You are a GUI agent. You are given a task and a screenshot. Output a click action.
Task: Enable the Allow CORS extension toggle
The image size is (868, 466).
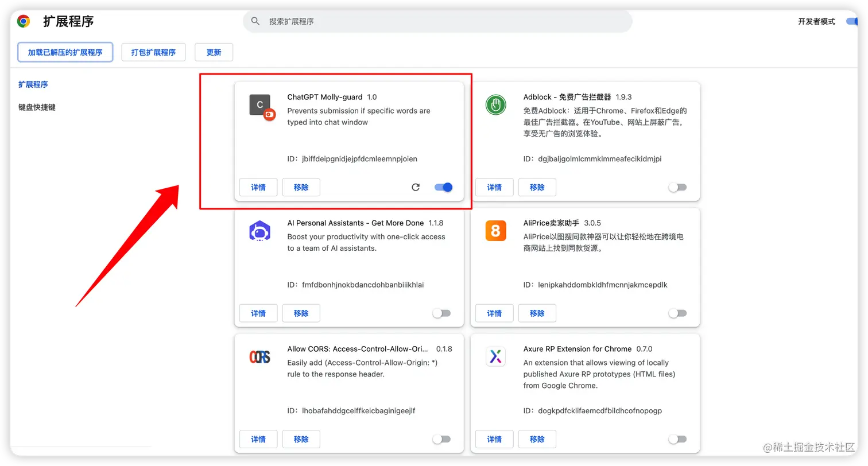click(x=441, y=439)
